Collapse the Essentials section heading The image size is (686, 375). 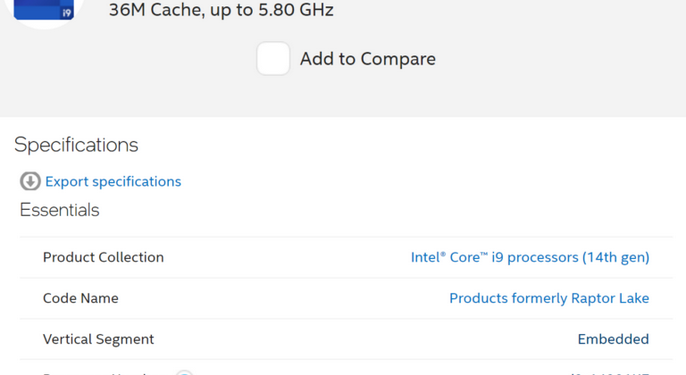point(60,210)
